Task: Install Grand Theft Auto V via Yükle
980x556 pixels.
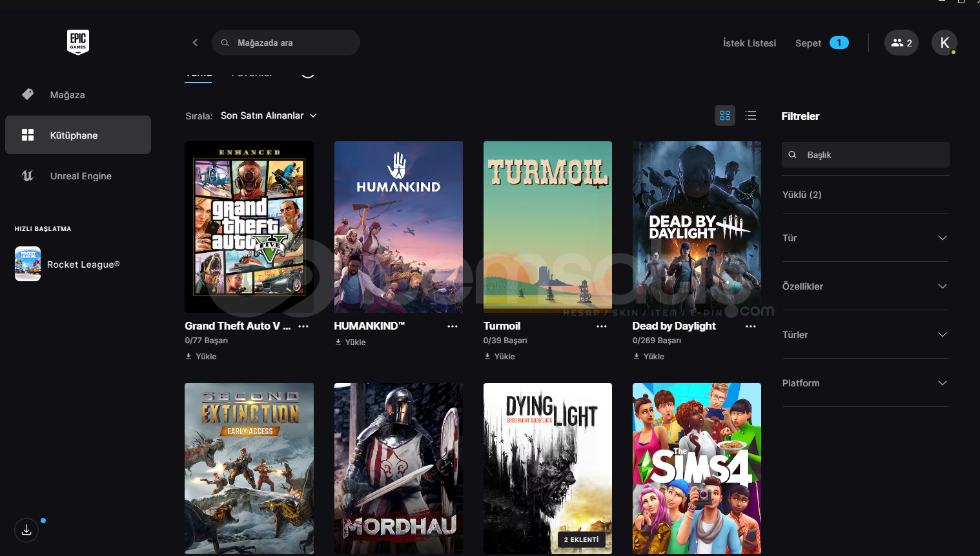Action: 201,356
